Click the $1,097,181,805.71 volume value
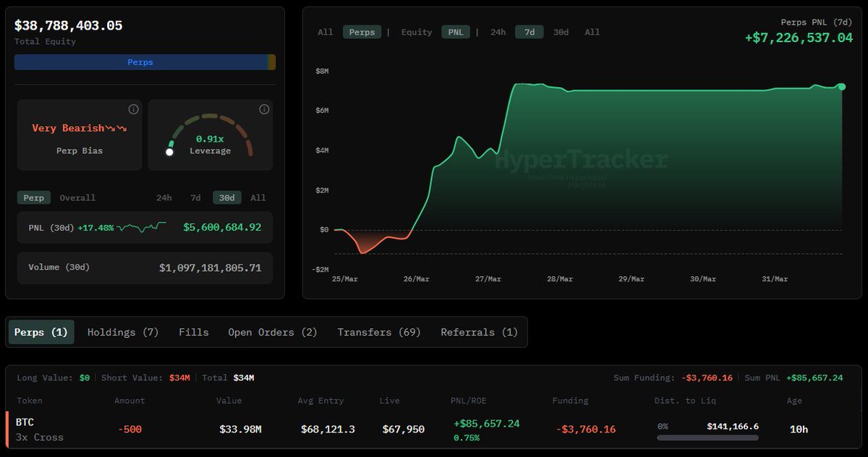Screen dimensions: 868x457 click(210, 268)
